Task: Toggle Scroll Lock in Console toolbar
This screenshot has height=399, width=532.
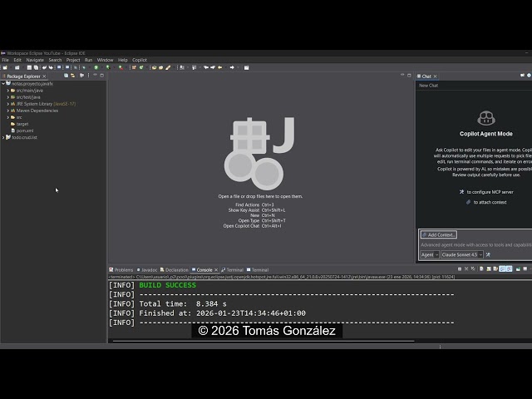Action: (489, 268)
